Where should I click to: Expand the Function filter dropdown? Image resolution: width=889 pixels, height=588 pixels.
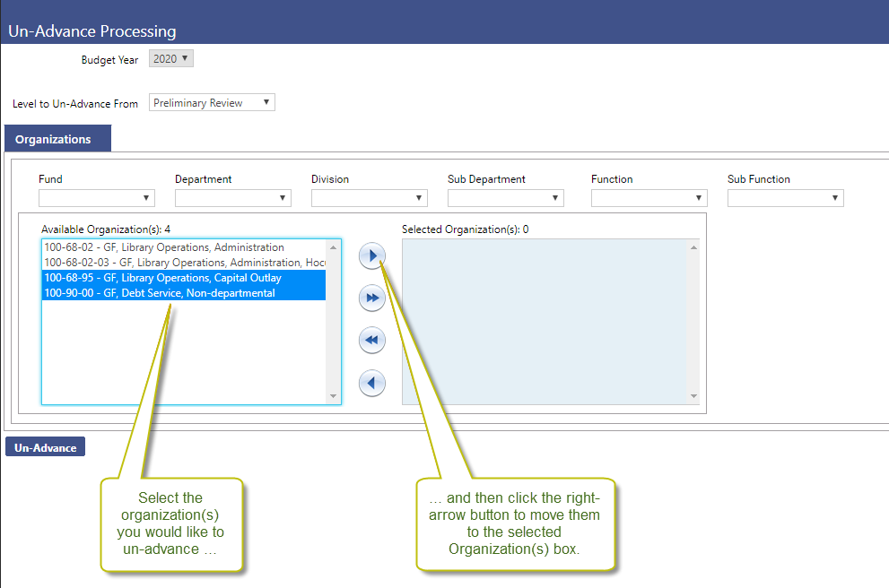(x=649, y=198)
